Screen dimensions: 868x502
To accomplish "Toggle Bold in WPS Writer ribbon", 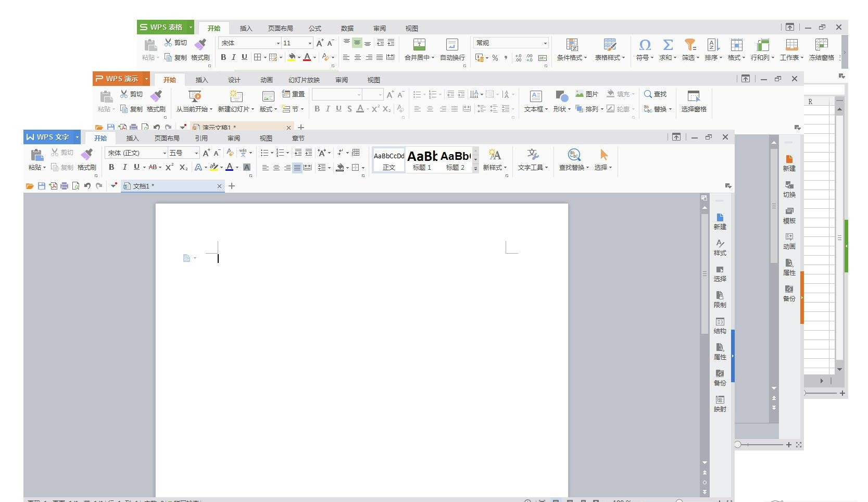I will (111, 167).
